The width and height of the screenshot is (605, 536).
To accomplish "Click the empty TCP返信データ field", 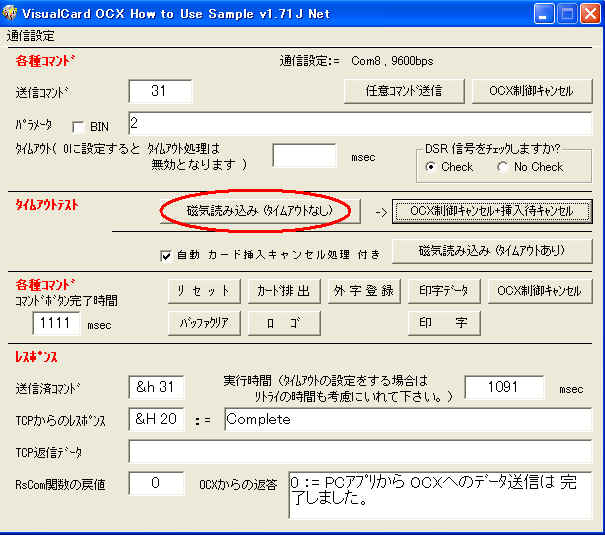I will [360, 451].
